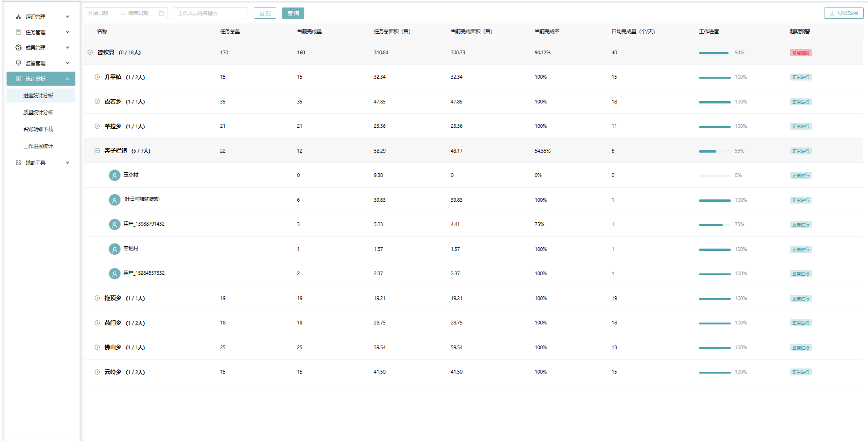
Task: Click the user avatar beside 玉杰村
Action: coord(114,176)
